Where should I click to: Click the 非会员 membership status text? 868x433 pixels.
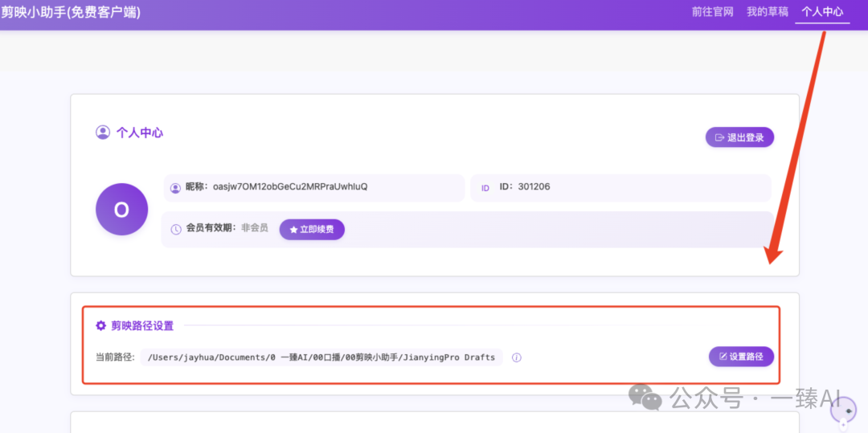(255, 228)
